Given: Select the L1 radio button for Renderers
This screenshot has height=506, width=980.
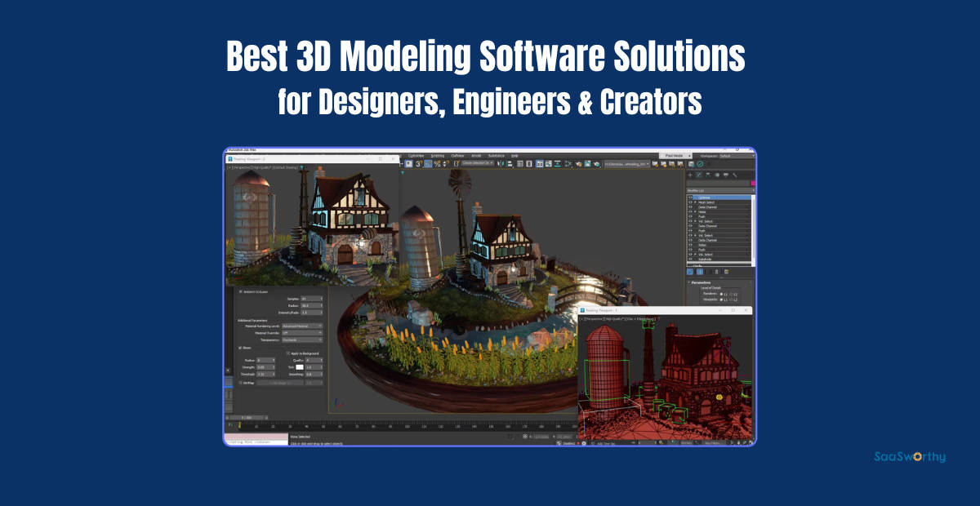Looking at the screenshot, I should coord(721,294).
